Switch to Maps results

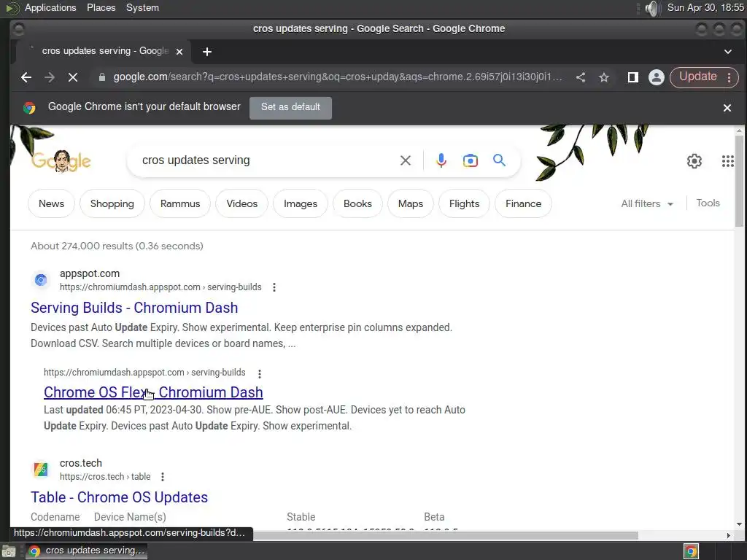click(x=410, y=204)
